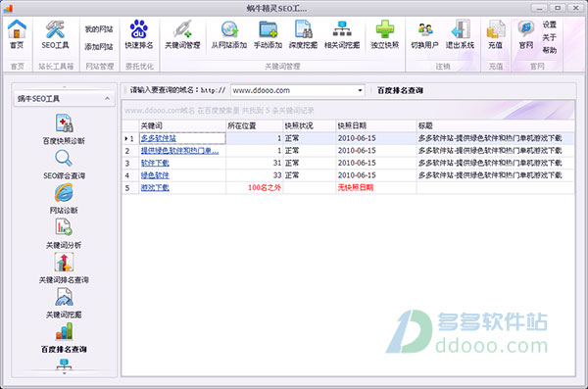Open the 设置 menu item
The width and height of the screenshot is (588, 389).
click(x=550, y=24)
